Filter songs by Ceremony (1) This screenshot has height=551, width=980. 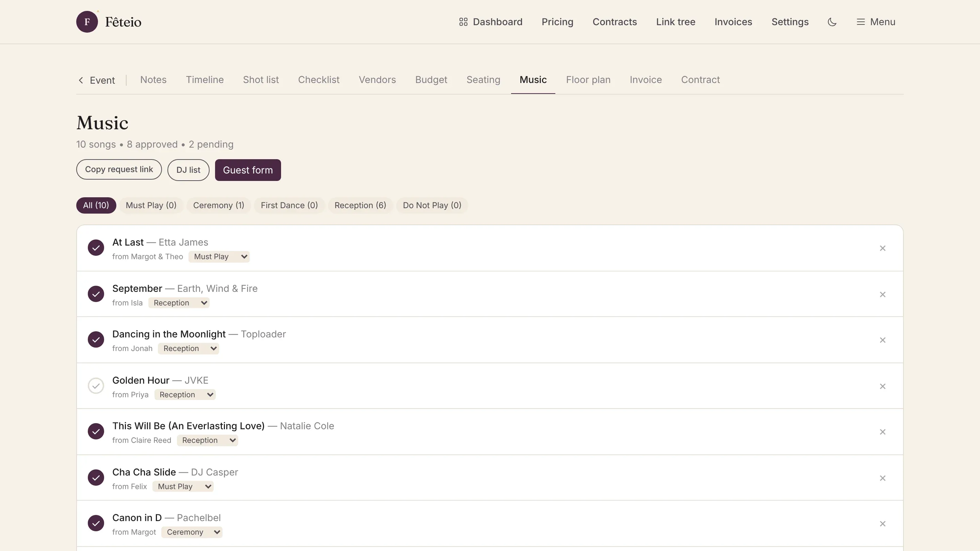click(x=218, y=205)
